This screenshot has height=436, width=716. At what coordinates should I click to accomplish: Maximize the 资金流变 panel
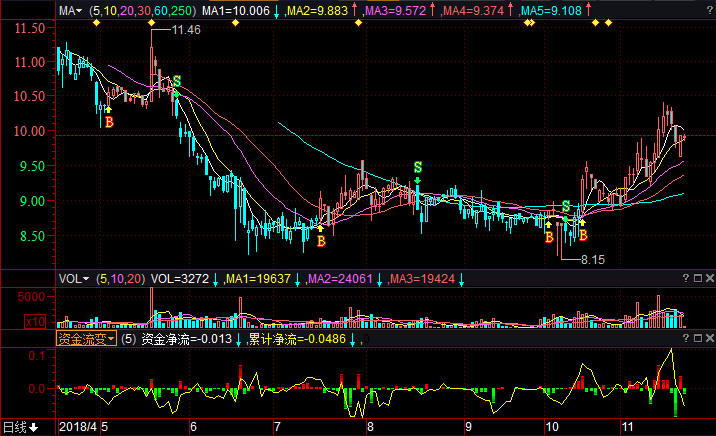coord(697,340)
